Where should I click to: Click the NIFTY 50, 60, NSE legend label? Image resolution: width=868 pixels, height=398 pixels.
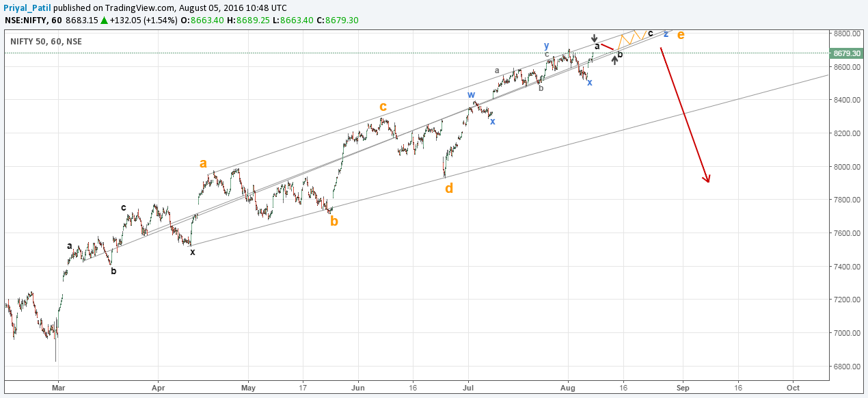click(x=46, y=42)
